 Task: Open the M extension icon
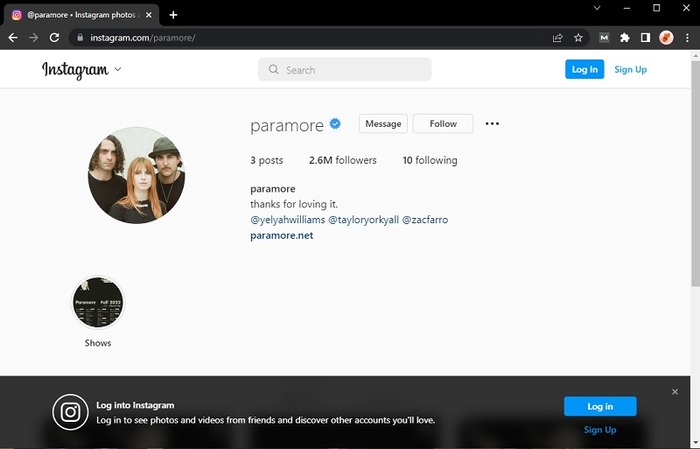pos(604,38)
